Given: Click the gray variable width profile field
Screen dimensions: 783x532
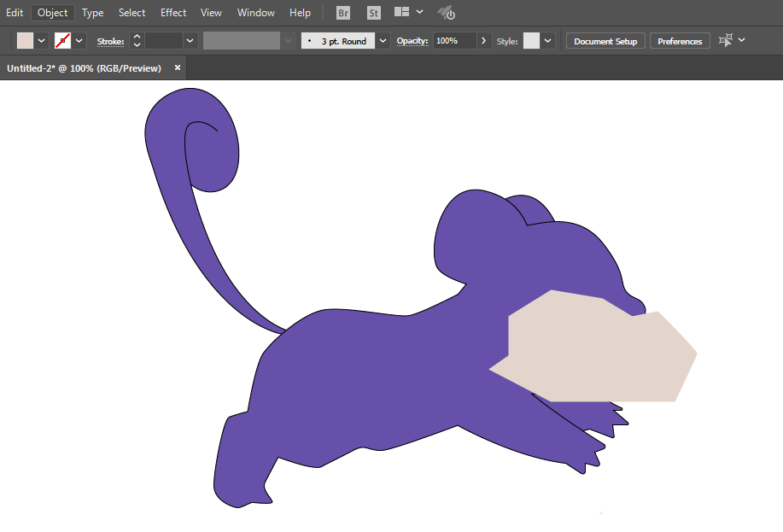Looking at the screenshot, I should coord(242,40).
